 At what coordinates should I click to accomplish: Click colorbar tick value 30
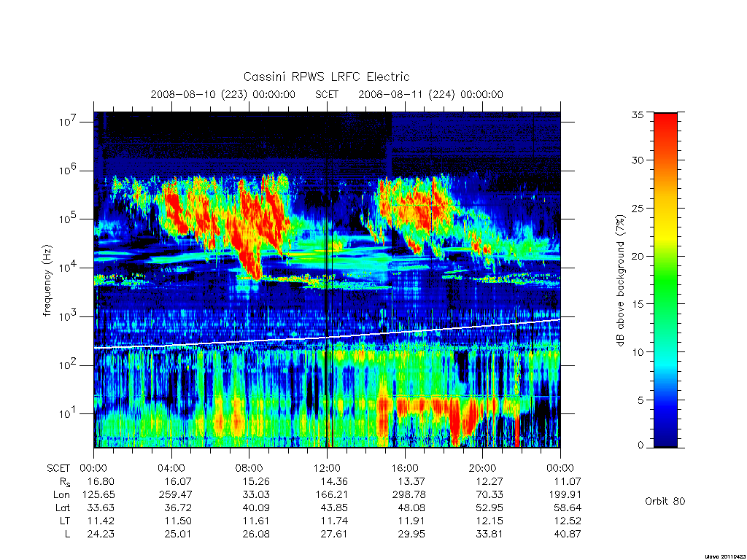(x=637, y=160)
